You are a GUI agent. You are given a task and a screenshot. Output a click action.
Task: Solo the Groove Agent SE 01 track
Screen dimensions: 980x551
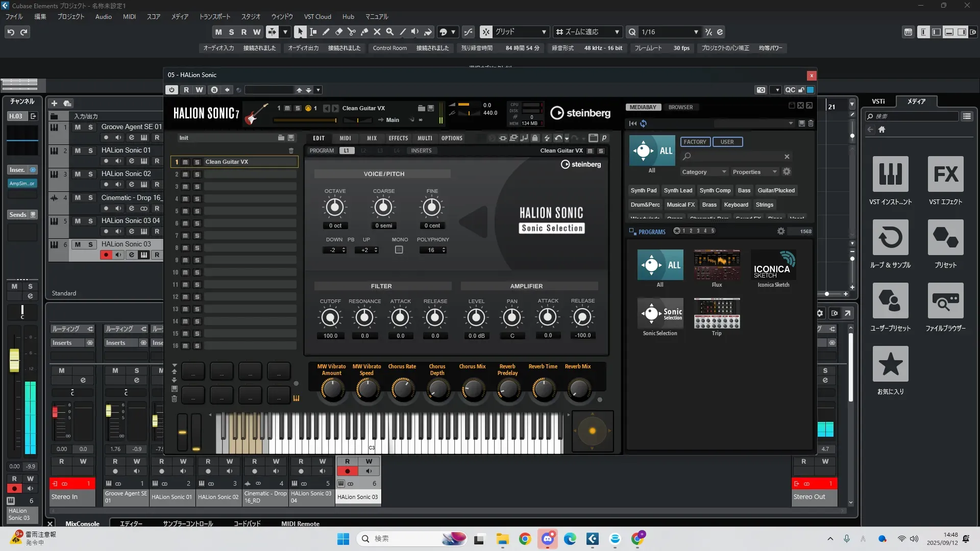pyautogui.click(x=90, y=127)
